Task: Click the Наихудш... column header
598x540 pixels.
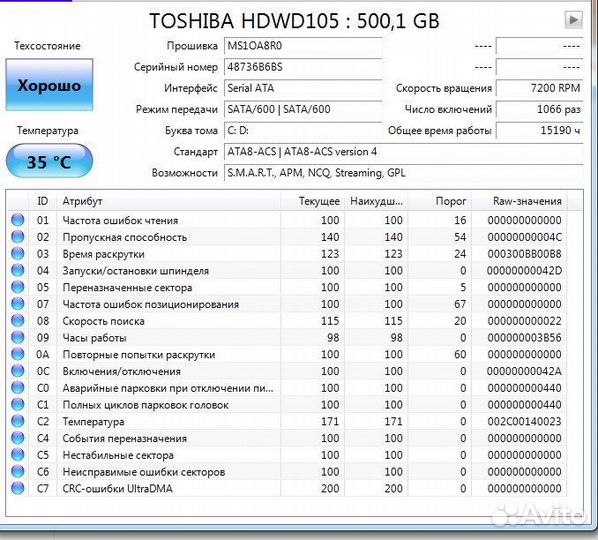Action: pos(376,201)
